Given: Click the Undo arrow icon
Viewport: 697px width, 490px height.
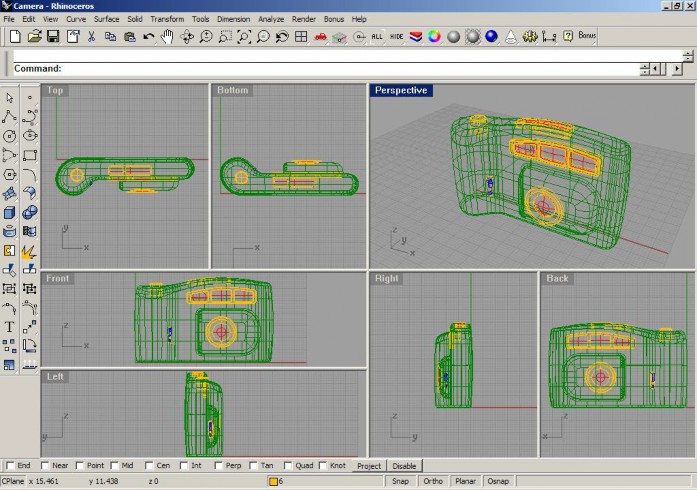Looking at the screenshot, I should [x=148, y=36].
